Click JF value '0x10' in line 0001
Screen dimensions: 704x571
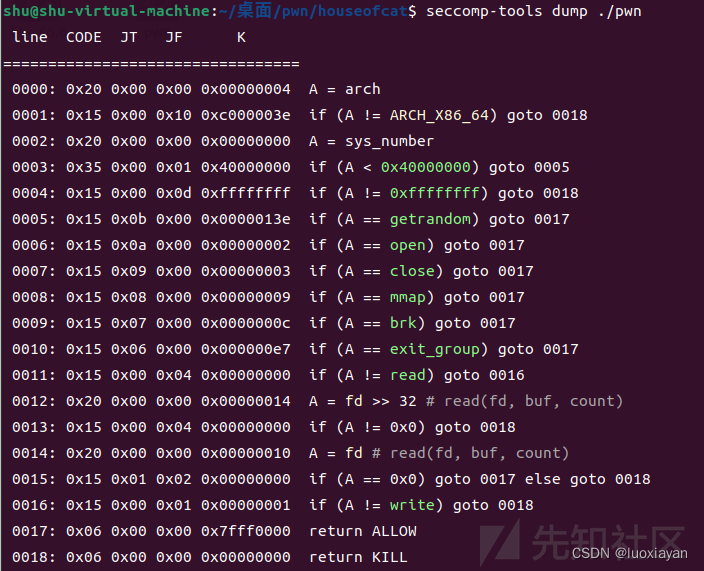[x=174, y=115]
